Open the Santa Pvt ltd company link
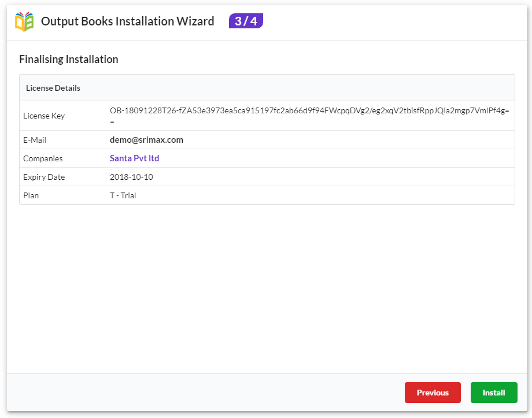This screenshot has height=418, width=532. [134, 158]
